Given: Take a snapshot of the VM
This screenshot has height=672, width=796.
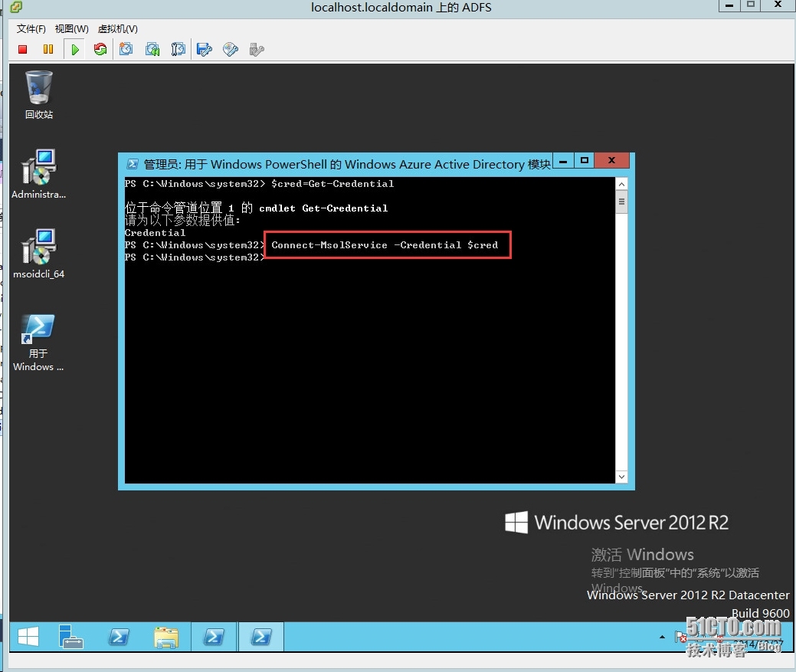Looking at the screenshot, I should (x=126, y=49).
